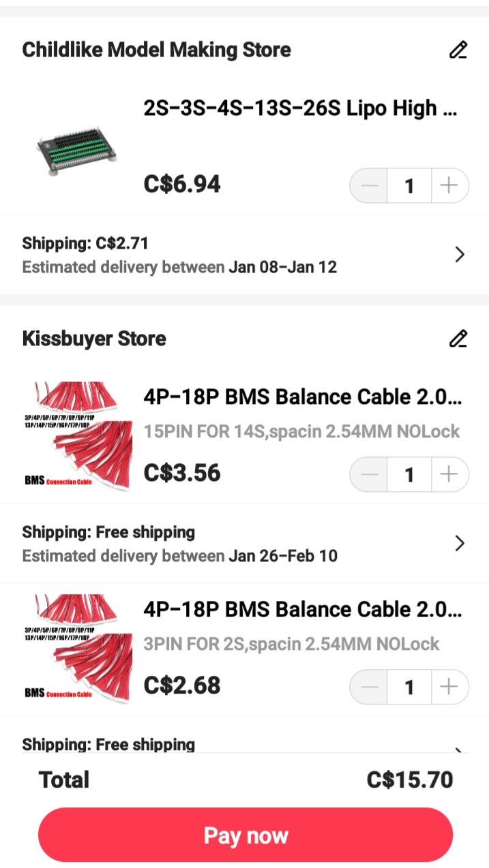Select the Lipo board quantity field
489x868 pixels.
[409, 185]
